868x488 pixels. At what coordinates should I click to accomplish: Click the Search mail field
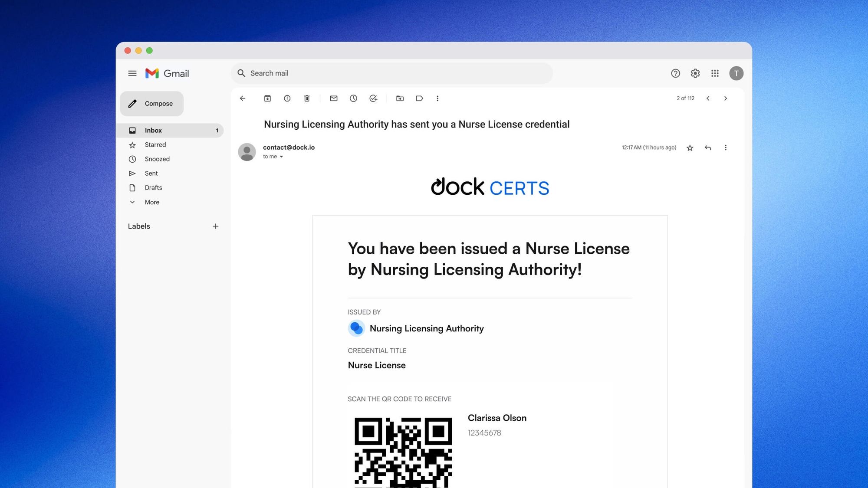(x=391, y=73)
